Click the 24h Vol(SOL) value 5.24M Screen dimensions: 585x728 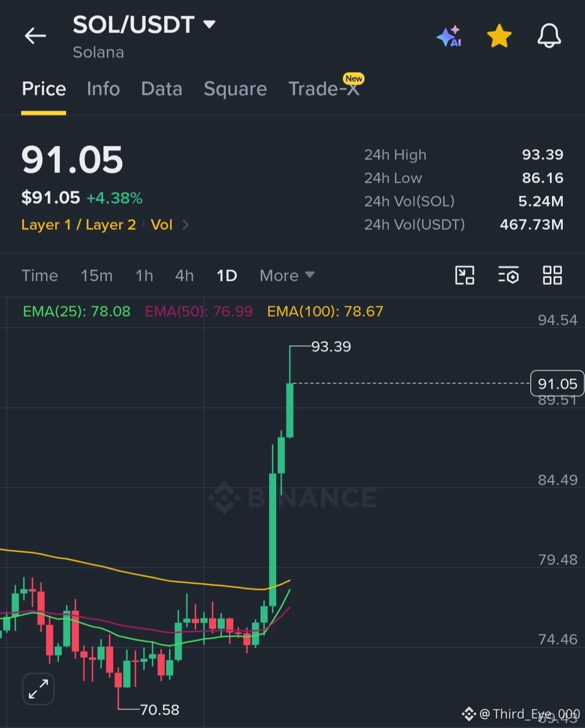coord(541,201)
